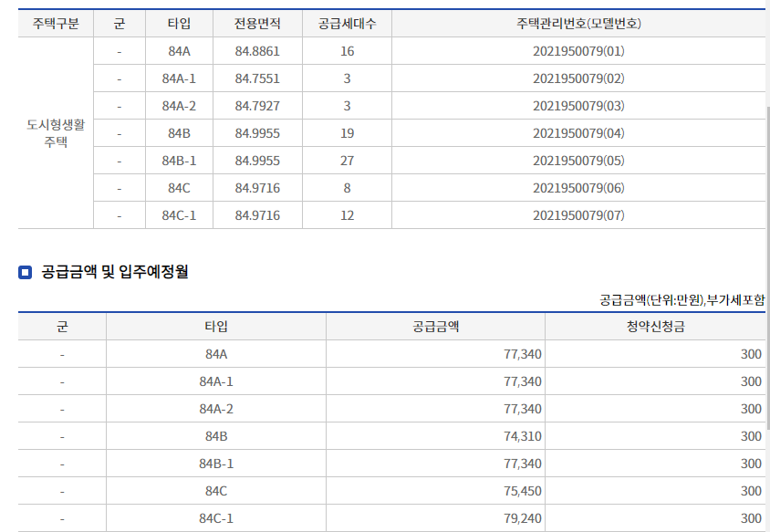Select 84A in the price table

[x=216, y=354]
